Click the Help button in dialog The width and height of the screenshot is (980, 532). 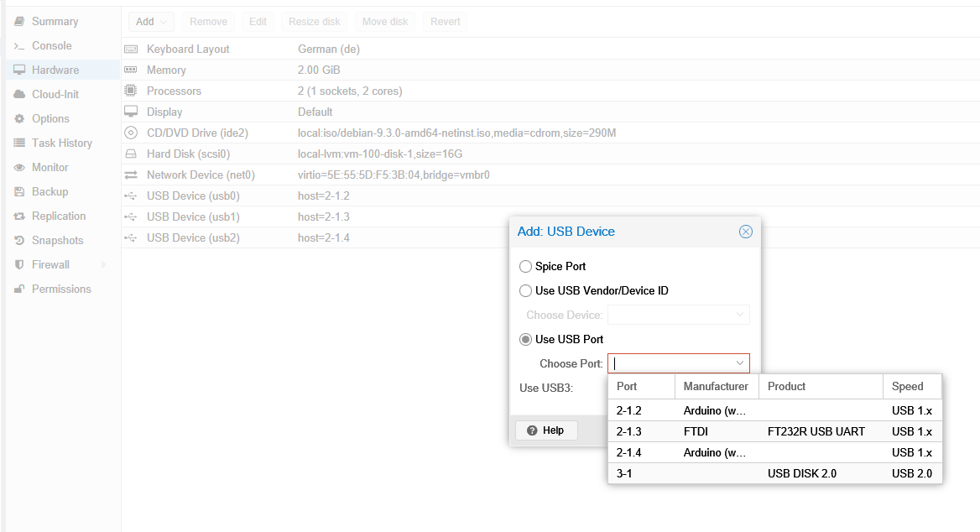545,430
